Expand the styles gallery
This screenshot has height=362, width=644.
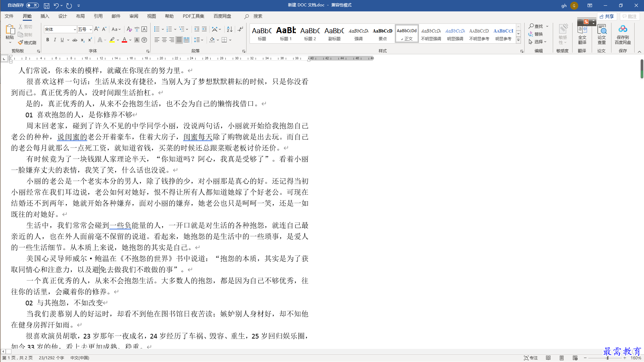tap(518, 40)
